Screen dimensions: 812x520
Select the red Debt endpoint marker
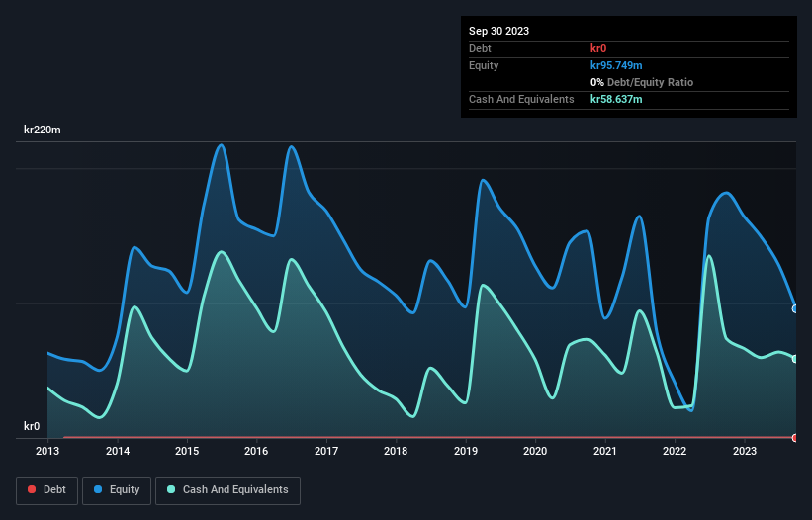(795, 438)
